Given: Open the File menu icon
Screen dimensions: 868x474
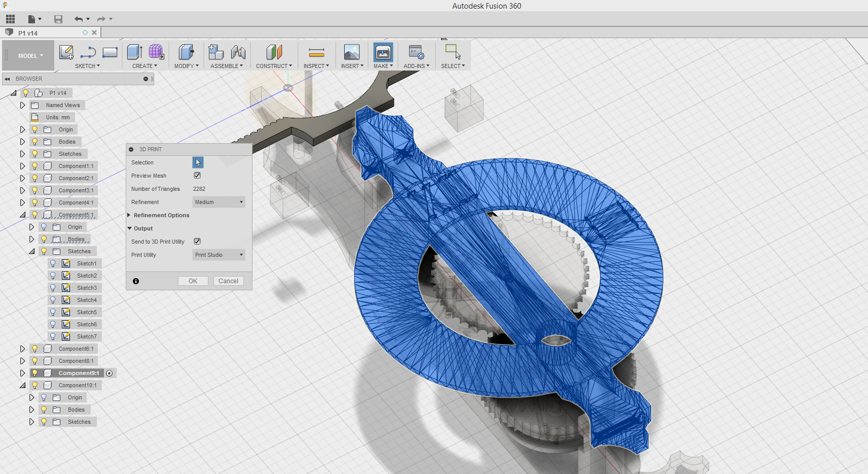Looking at the screenshot, I should [x=34, y=19].
